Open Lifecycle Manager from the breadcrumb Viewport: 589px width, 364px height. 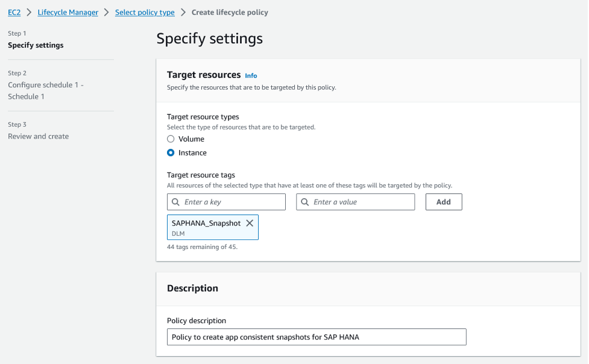(68, 12)
